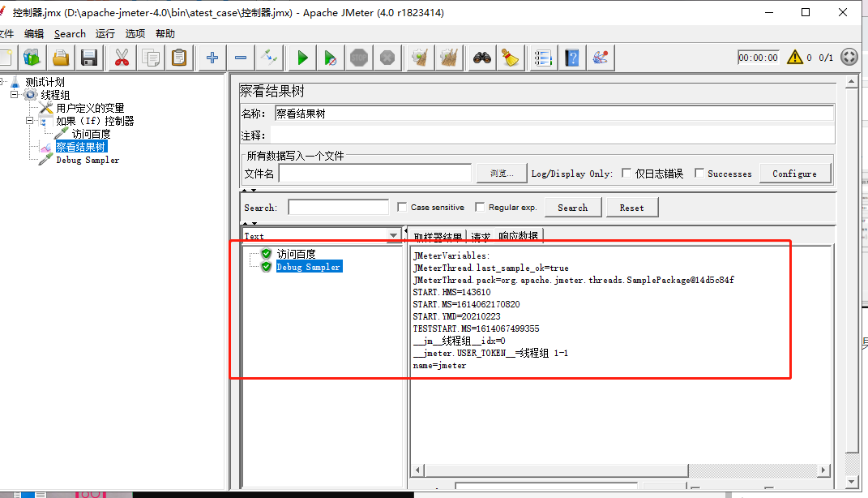Screen dimensions: 868x498
Task: Switch to 取样器结果 tab
Action: (438, 236)
